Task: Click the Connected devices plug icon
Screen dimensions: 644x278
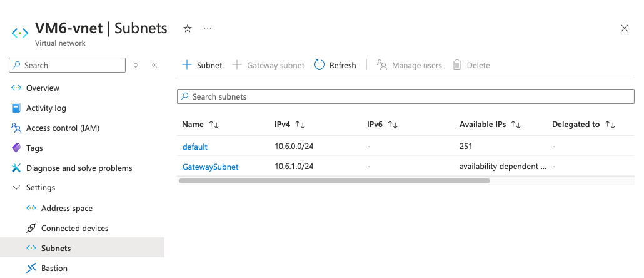Action: click(31, 229)
